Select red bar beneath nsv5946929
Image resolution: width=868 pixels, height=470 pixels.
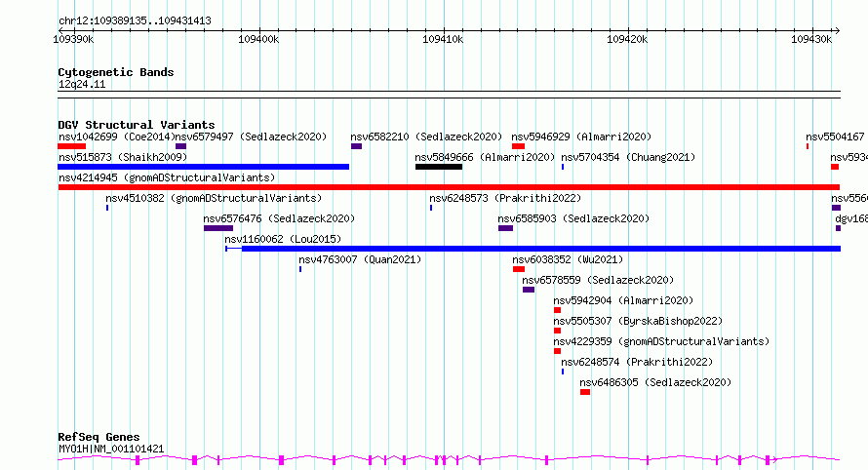(518, 146)
